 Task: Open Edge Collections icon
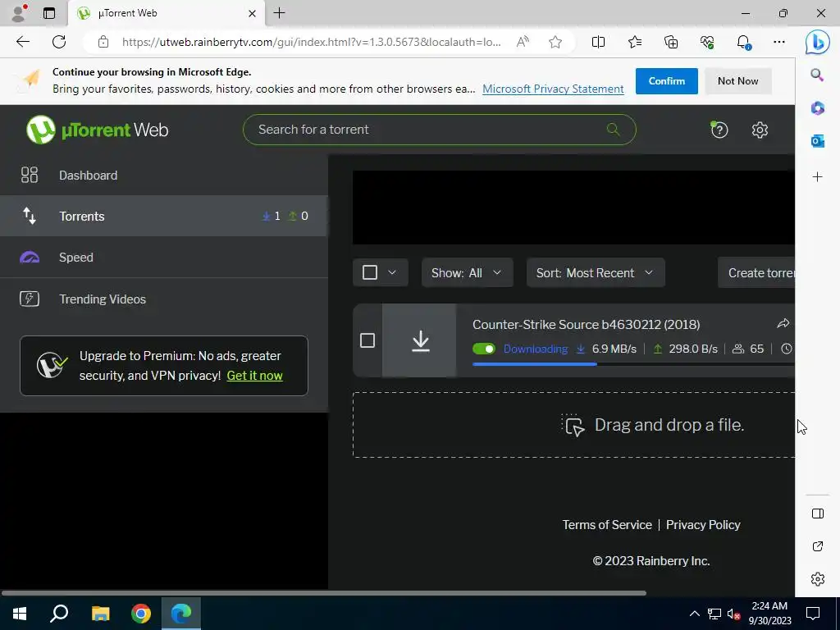(671, 42)
